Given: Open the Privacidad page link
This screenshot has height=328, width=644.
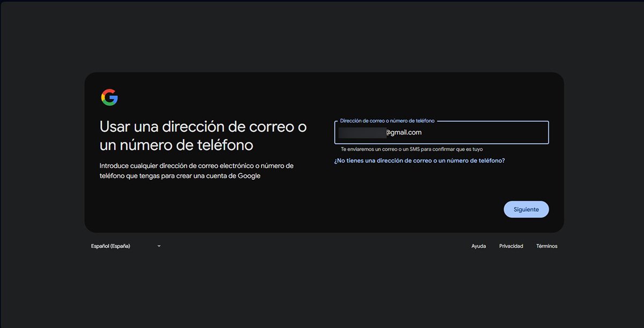Looking at the screenshot, I should [511, 246].
